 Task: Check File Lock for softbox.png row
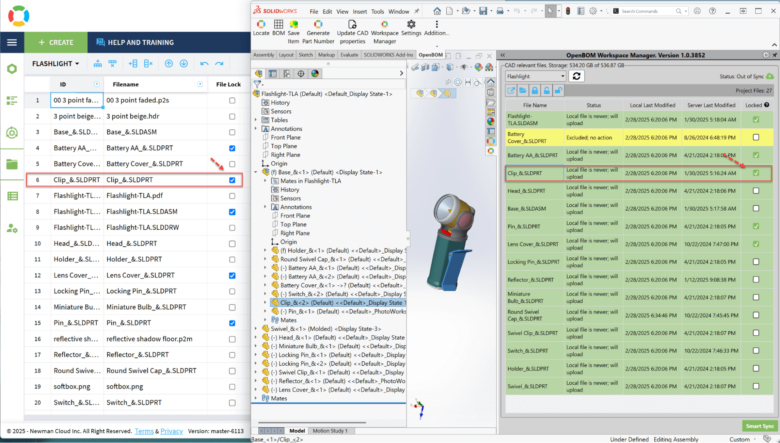coord(232,387)
